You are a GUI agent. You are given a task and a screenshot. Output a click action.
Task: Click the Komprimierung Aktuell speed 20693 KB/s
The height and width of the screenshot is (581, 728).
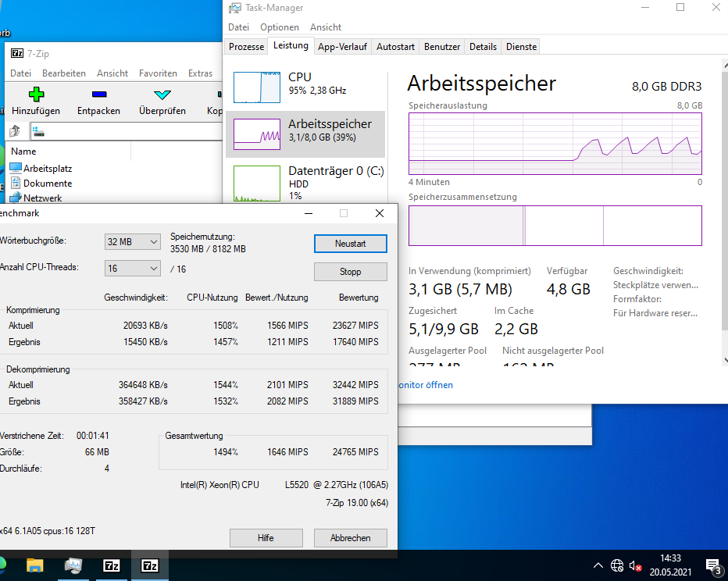[145, 326]
